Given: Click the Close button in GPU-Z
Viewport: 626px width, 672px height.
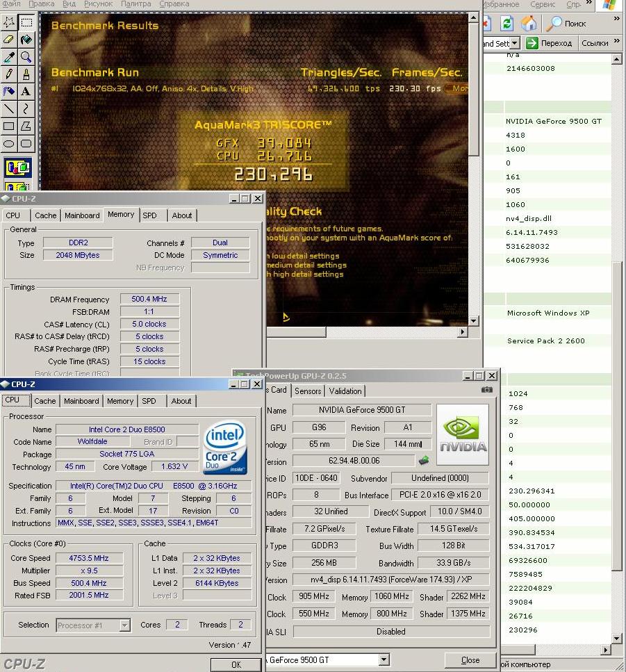Looking at the screenshot, I should coord(470,660).
